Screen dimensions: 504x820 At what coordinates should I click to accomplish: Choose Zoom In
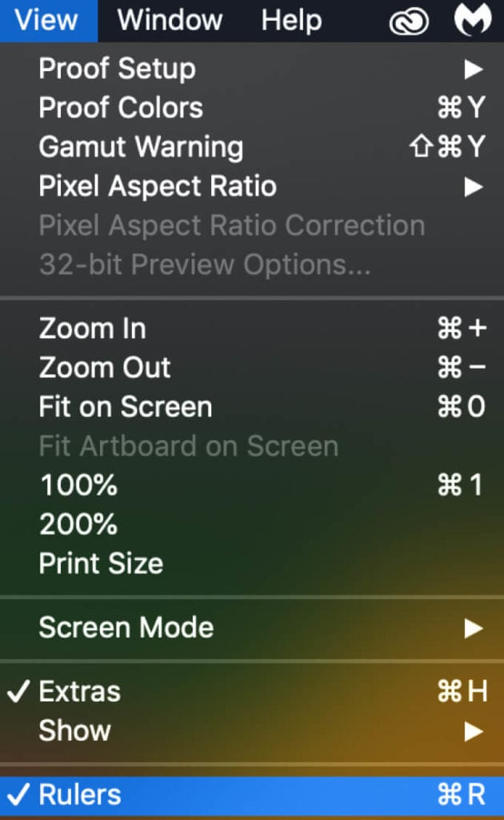(x=92, y=328)
